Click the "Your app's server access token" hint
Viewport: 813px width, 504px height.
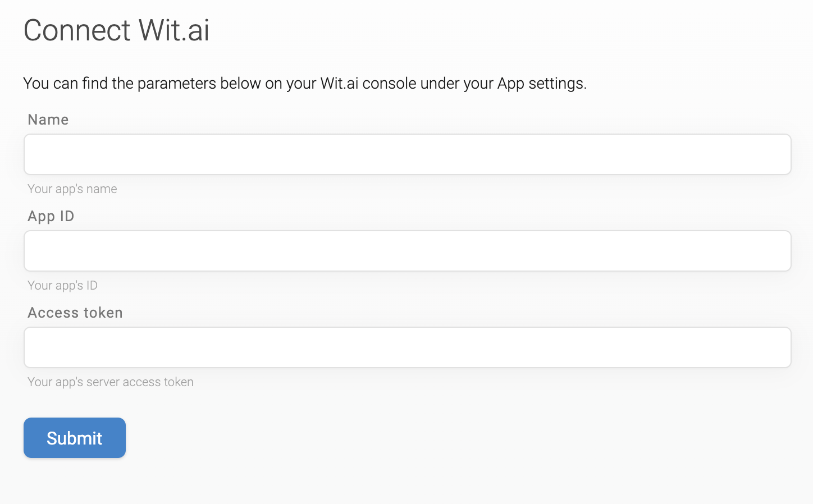click(111, 382)
